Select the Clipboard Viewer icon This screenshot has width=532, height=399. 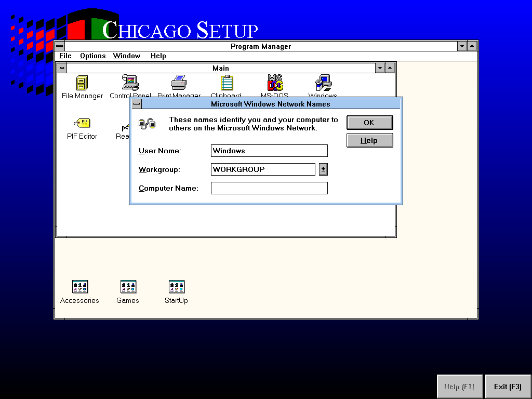227,83
